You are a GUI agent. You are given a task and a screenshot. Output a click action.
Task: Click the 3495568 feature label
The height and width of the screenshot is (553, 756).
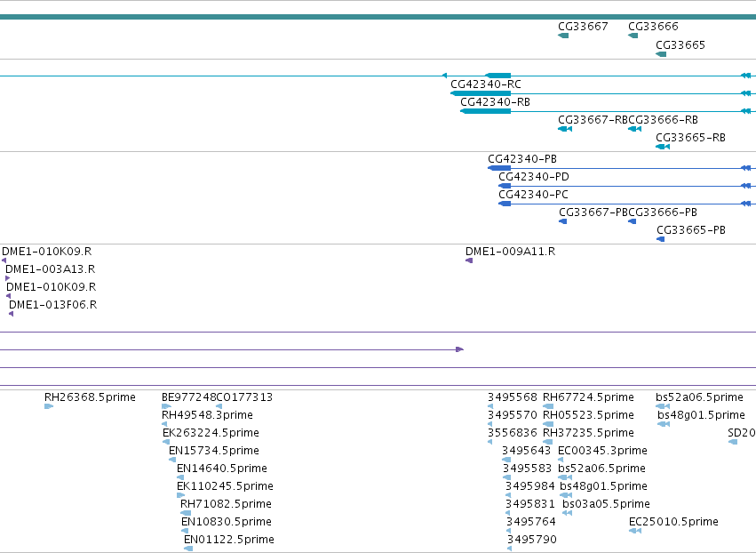tap(513, 397)
